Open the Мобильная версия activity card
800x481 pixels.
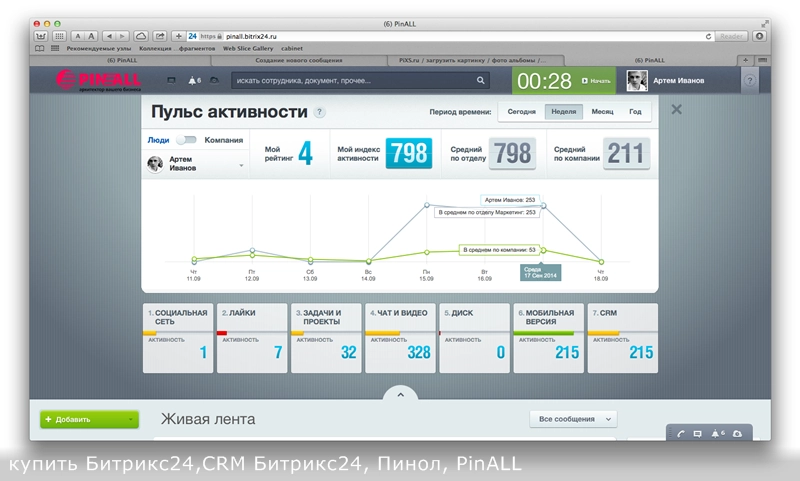[x=548, y=338]
